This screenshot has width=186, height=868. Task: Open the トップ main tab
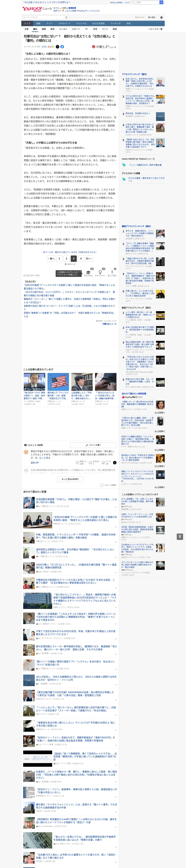click(27, 24)
